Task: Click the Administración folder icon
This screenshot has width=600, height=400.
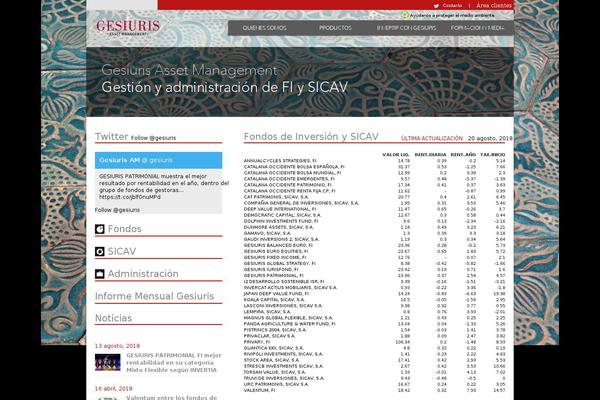Action: (x=99, y=274)
